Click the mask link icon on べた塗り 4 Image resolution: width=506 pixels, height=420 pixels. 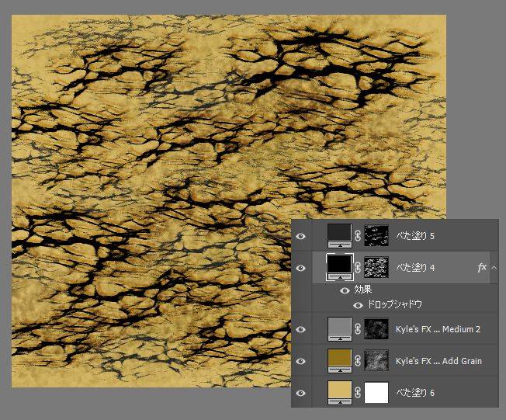click(358, 268)
